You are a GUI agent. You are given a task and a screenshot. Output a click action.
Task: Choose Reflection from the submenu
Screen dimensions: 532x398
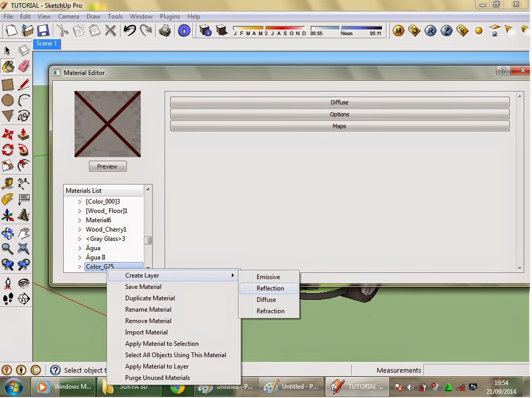[x=269, y=288]
